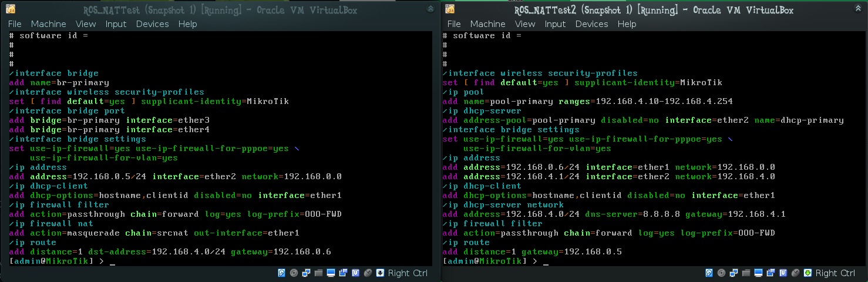Screen dimensions: 868x282
Task: Click CPU virtualization chip icon in ROS_NATTest2 window
Action: click(783, 273)
